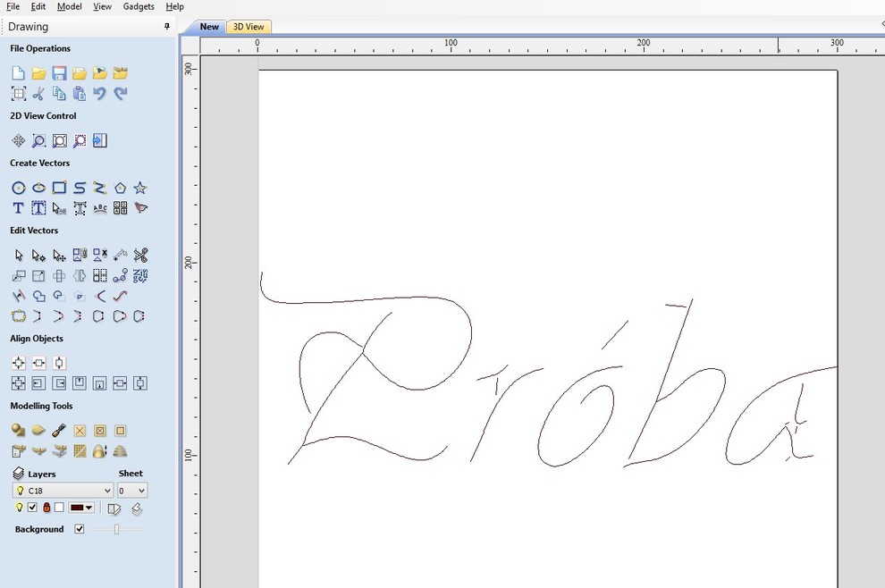Open the Create Shape modelling tool
The image size is (885, 588).
click(x=18, y=431)
